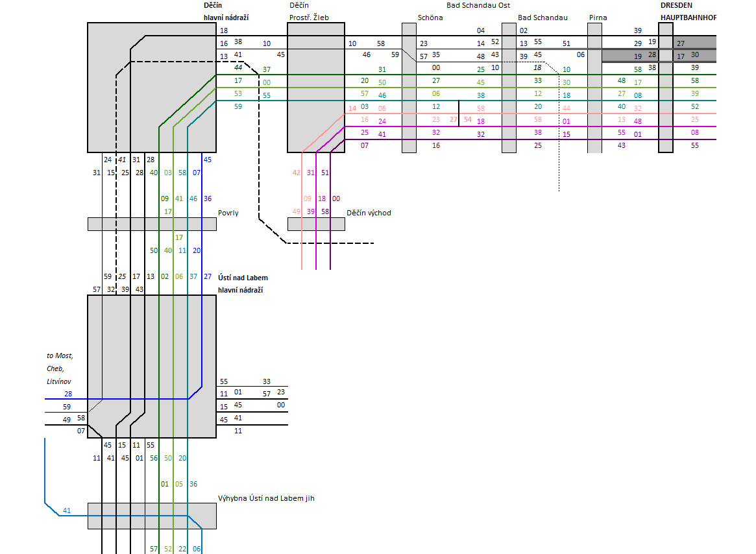756x554 pixels.
Task: Click blue time 41 left of Výhybna
Action: tap(66, 511)
